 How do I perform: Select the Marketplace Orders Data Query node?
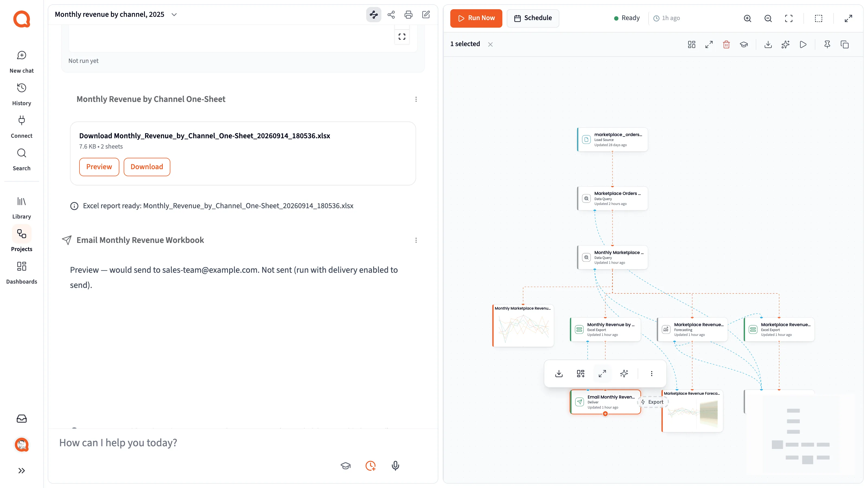click(x=612, y=198)
